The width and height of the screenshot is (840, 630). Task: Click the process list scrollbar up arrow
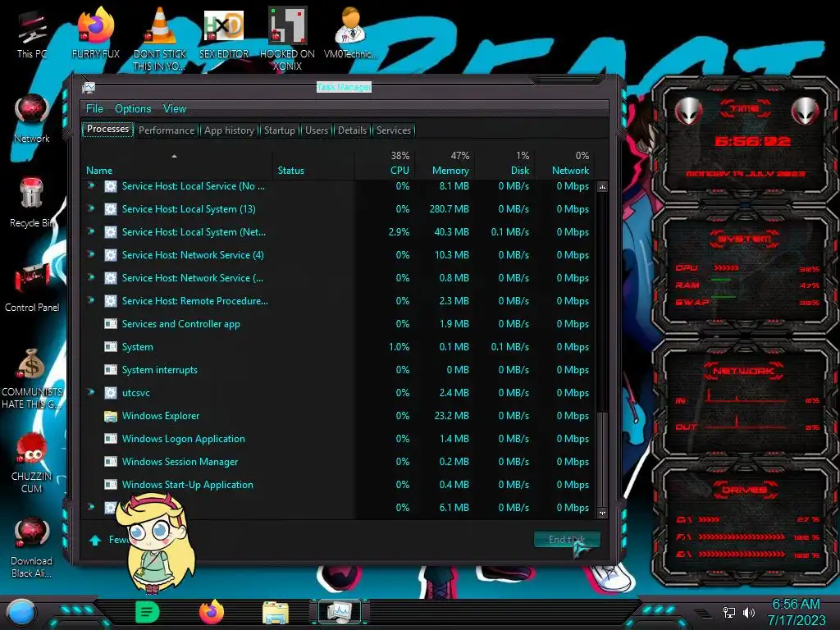pyautogui.click(x=602, y=187)
